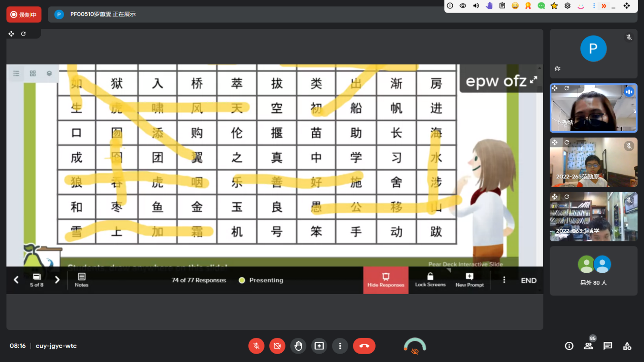Select your own video tile labeled 你
Image resolution: width=644 pixels, height=362 pixels.
[x=593, y=54]
